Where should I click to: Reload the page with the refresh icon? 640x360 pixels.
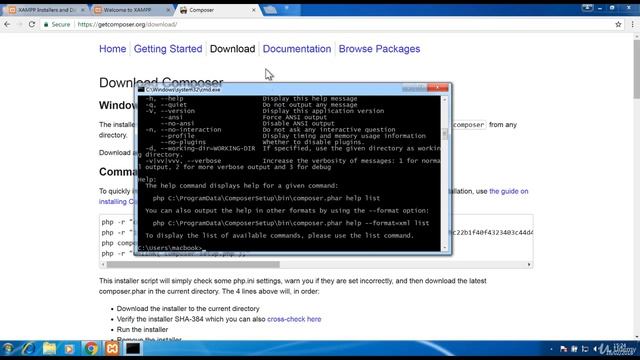[32, 24]
